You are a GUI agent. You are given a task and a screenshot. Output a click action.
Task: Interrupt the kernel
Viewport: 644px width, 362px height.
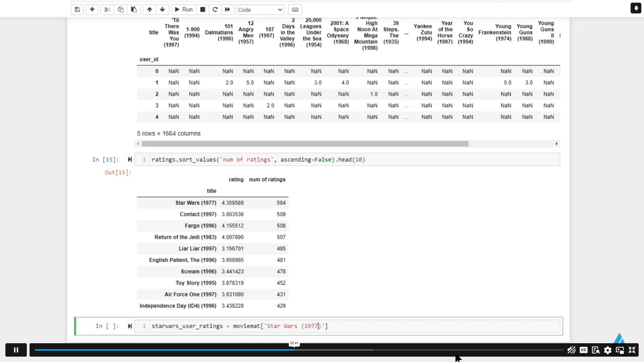(203, 10)
